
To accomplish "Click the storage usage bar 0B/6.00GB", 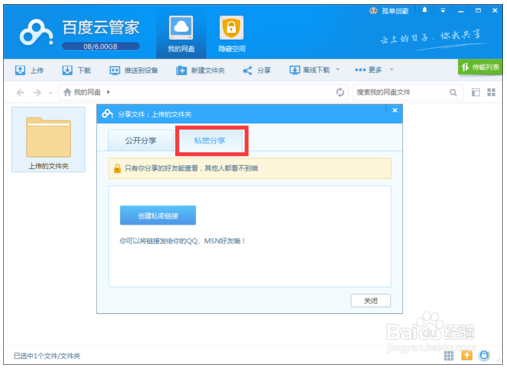I will 100,46.
